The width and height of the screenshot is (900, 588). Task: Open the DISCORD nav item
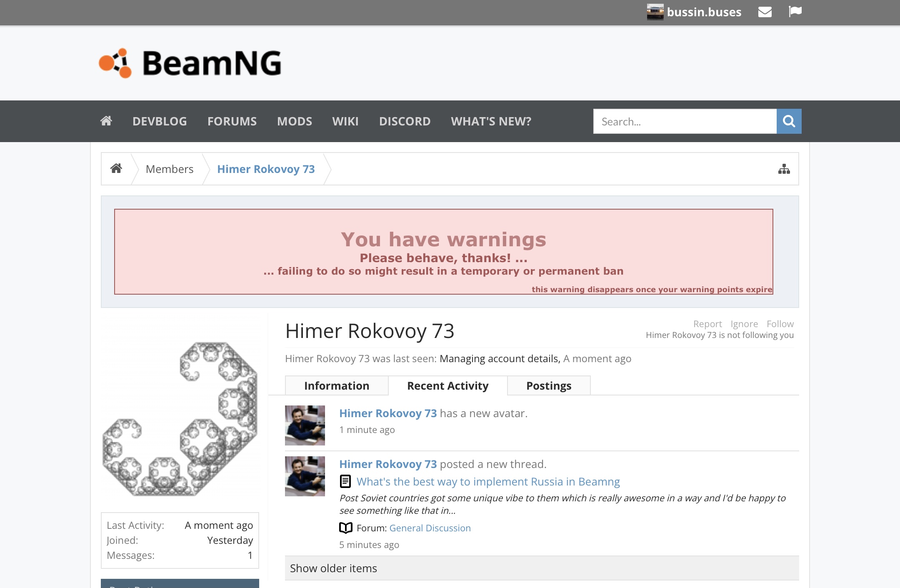[x=405, y=121]
